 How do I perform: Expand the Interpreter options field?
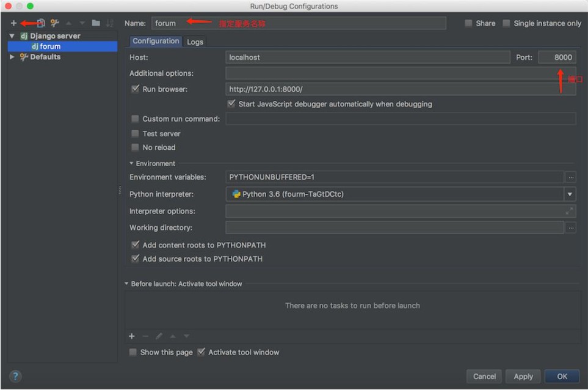pyautogui.click(x=569, y=211)
